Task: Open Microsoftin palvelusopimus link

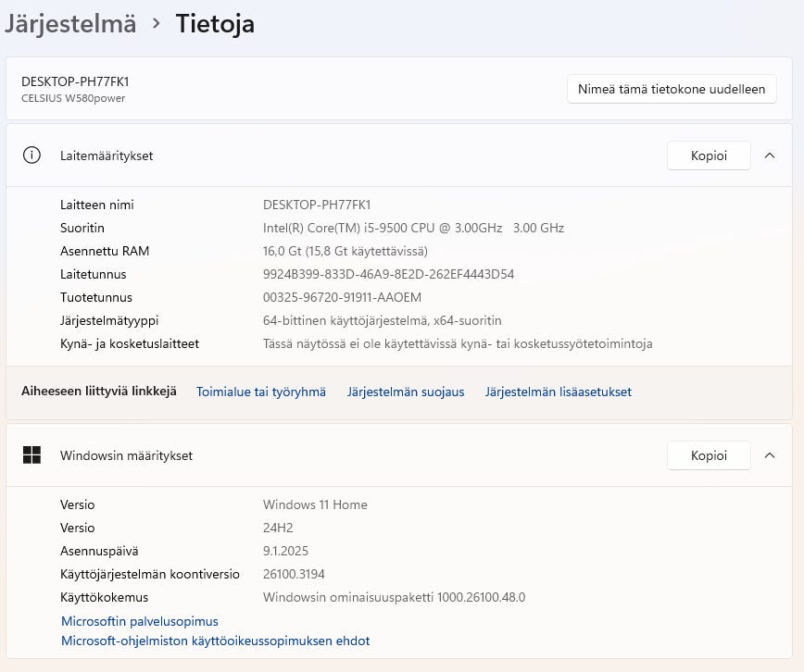Action: 140,621
